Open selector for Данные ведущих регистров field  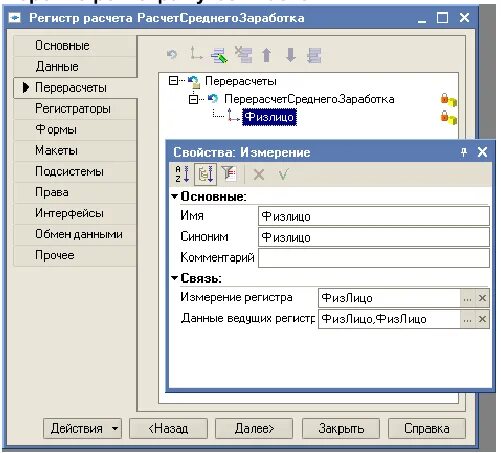coord(467,319)
